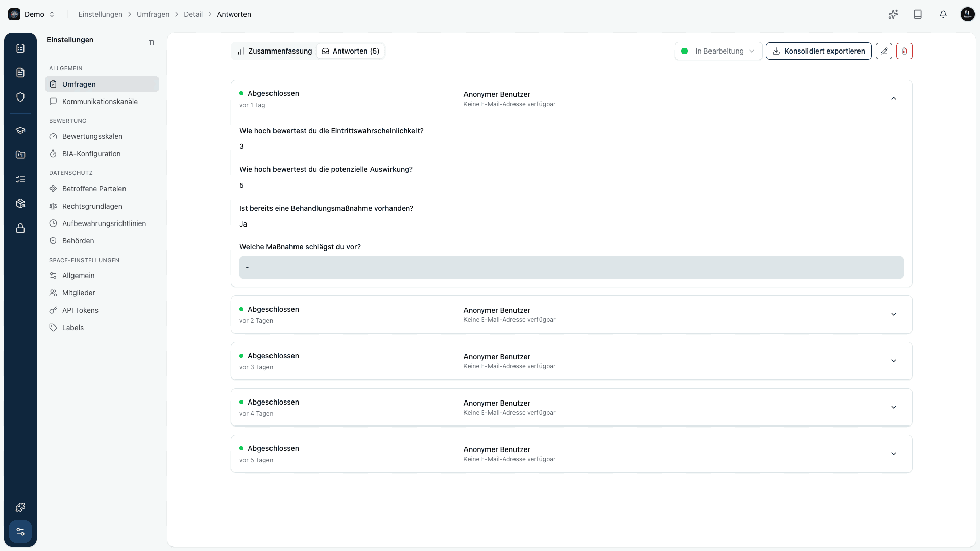
Task: Open the package search icon in the rail
Action: (x=20, y=204)
